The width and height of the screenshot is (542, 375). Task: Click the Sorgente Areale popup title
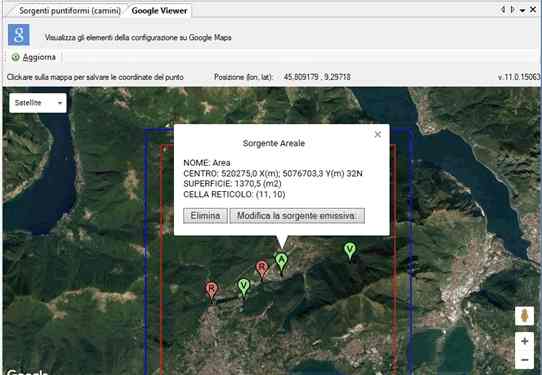(x=274, y=143)
